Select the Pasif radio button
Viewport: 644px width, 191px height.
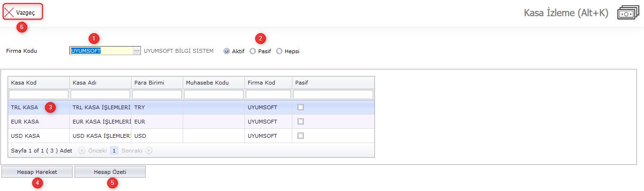pyautogui.click(x=253, y=51)
